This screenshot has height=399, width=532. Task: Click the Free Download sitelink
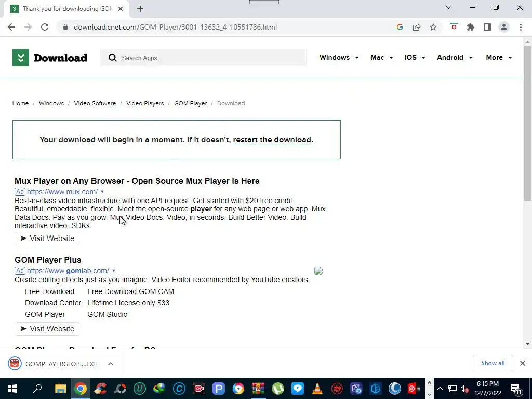tap(49, 291)
